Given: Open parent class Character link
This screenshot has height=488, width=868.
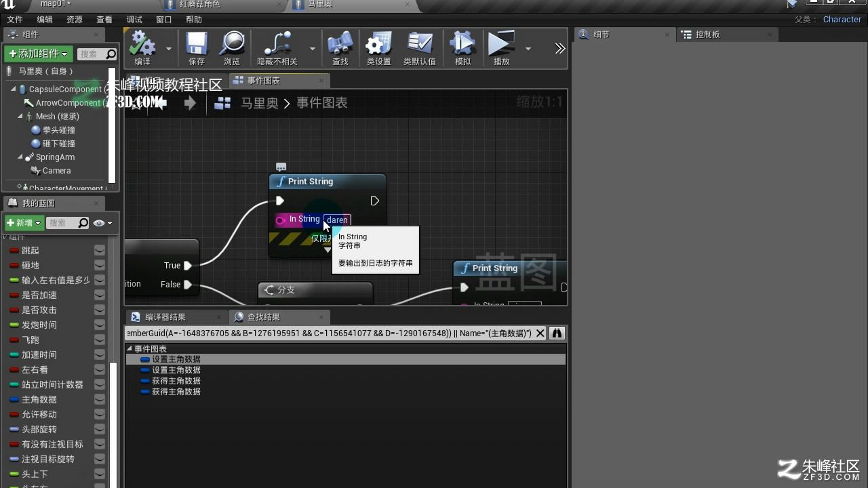Looking at the screenshot, I should pos(842,20).
